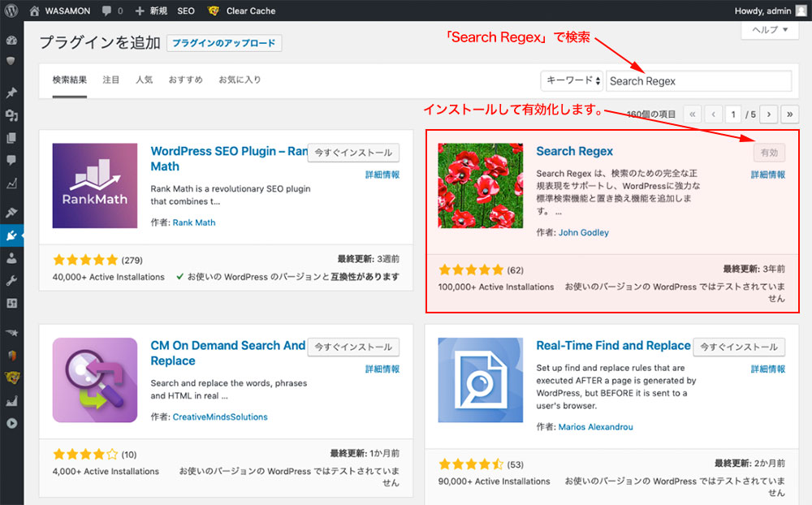Screen dimensions: 812x505
Task: Click the tiger face icon in sidebar
Action: coord(11,378)
